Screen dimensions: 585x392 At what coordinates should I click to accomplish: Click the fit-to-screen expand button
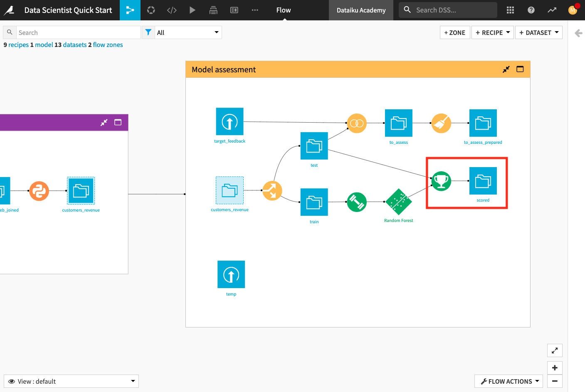pos(555,350)
